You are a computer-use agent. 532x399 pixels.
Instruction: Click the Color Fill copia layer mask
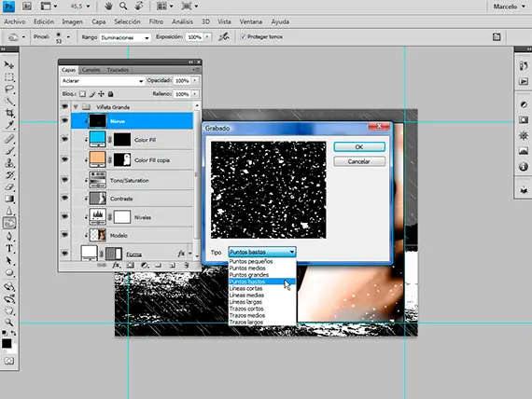tap(122, 159)
